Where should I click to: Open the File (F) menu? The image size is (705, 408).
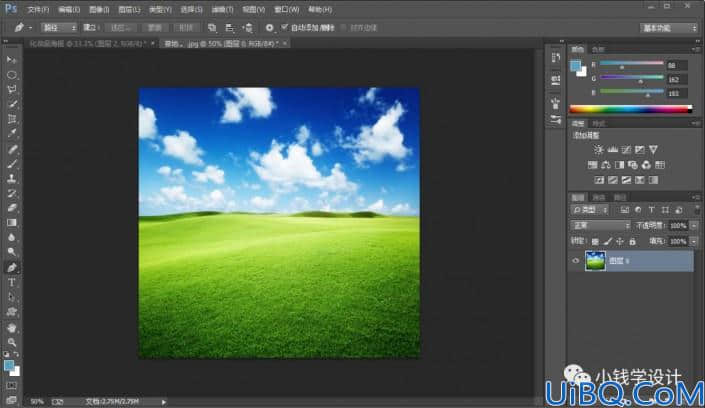(38, 9)
